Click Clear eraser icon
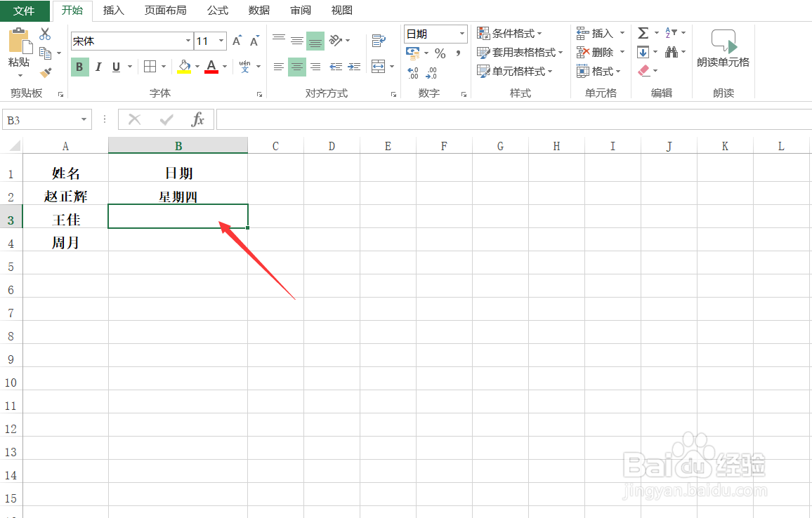The height and width of the screenshot is (518, 812). pyautogui.click(x=643, y=70)
